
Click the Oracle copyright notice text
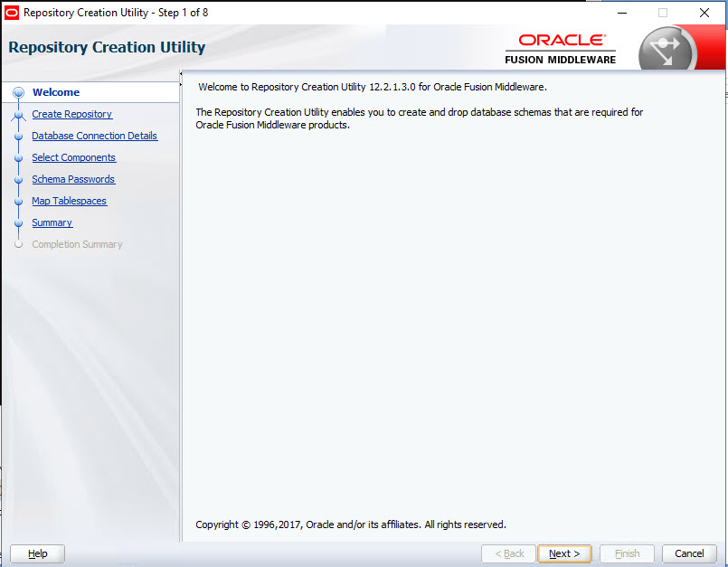point(351,524)
